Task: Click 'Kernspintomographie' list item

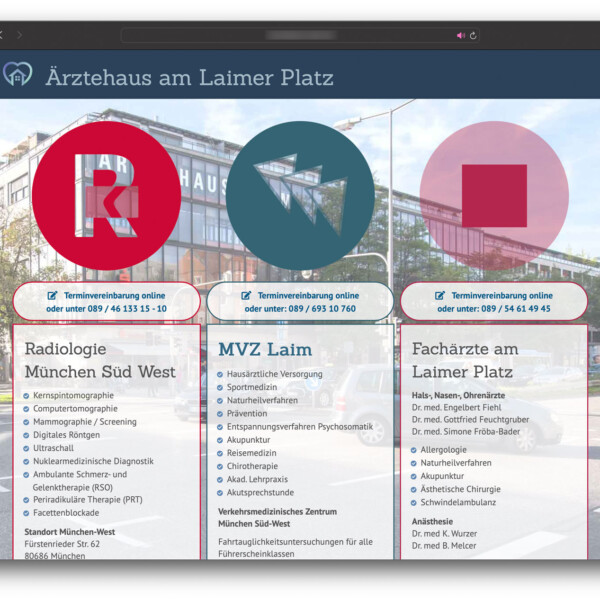Action: click(x=74, y=396)
